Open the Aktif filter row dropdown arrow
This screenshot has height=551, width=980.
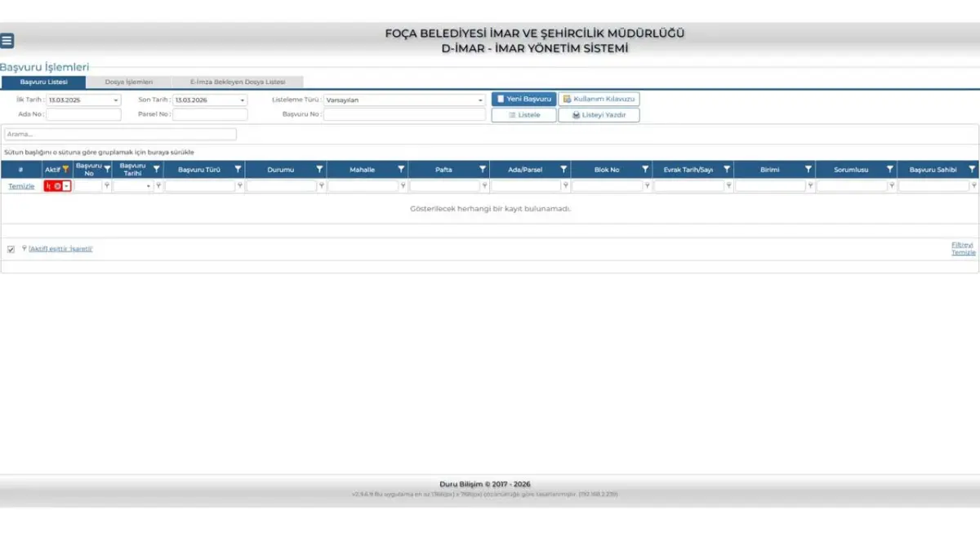[x=66, y=186]
